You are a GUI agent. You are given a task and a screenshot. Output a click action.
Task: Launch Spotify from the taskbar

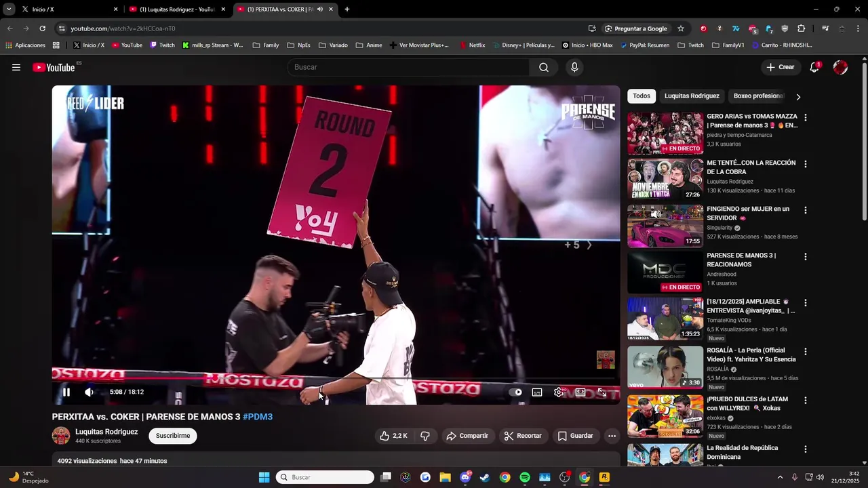click(x=525, y=477)
